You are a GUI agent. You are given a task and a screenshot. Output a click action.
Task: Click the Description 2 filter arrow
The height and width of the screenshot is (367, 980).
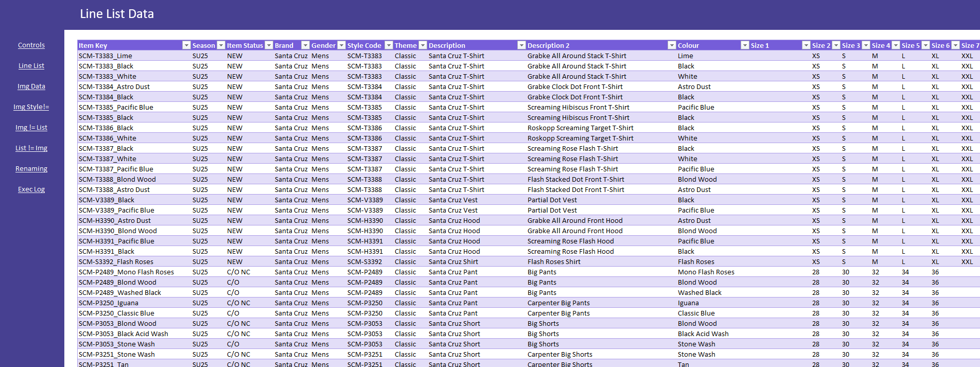coord(672,45)
